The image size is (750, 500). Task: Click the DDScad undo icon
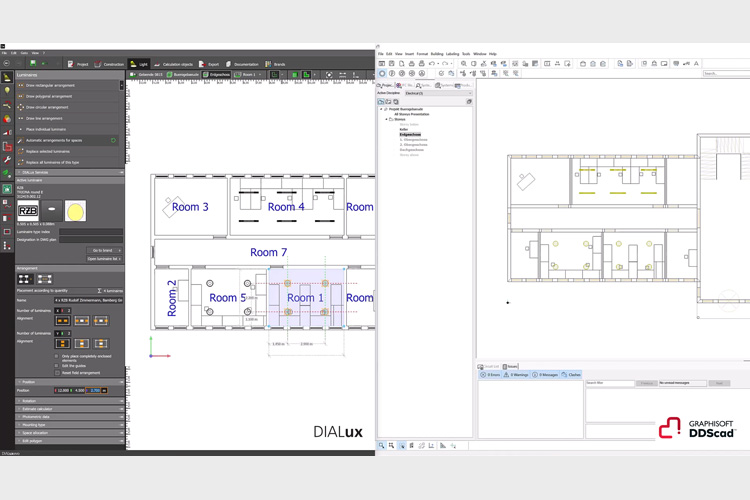click(432, 63)
